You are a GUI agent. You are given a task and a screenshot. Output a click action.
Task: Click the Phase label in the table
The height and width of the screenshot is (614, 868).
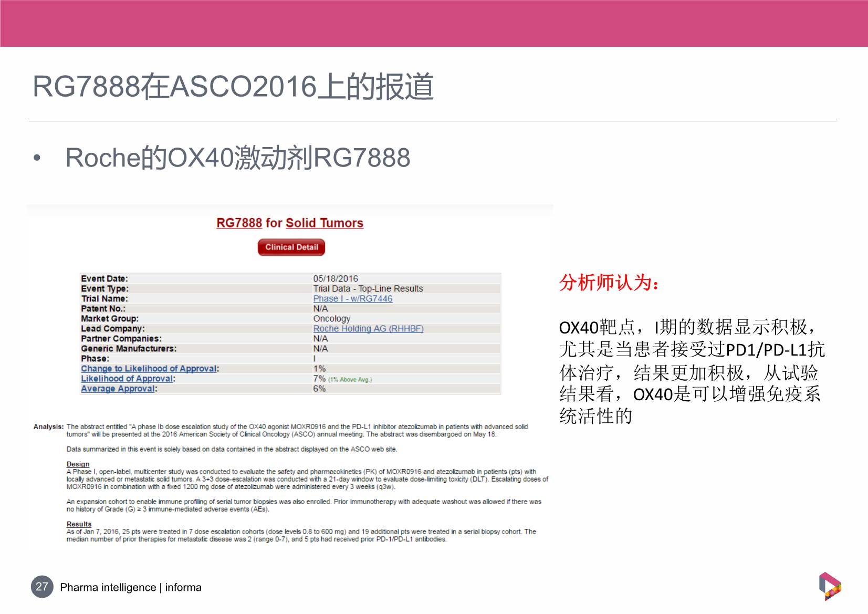tap(95, 359)
